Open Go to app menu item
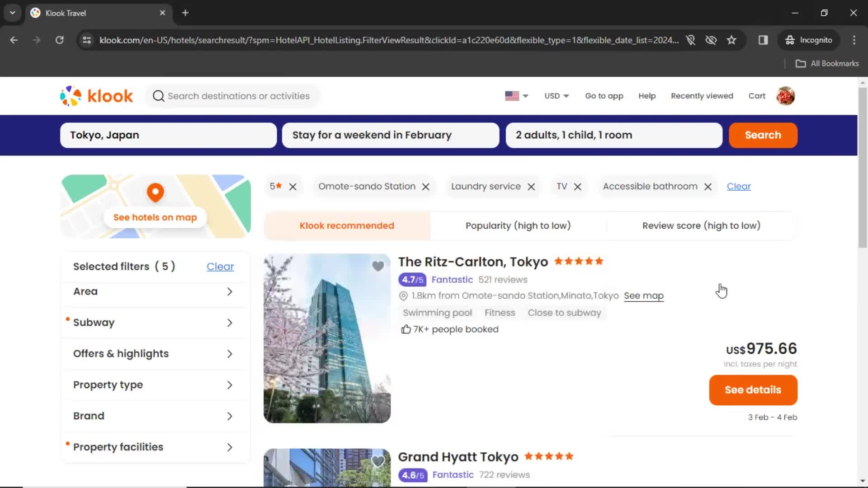This screenshot has width=868, height=488. tap(604, 96)
